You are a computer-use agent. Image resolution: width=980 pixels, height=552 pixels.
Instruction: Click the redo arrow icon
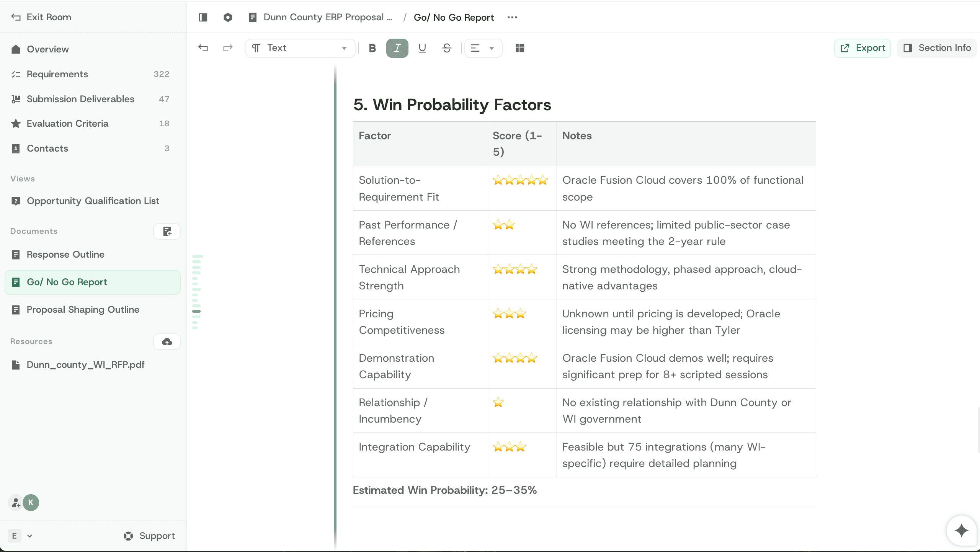point(228,48)
